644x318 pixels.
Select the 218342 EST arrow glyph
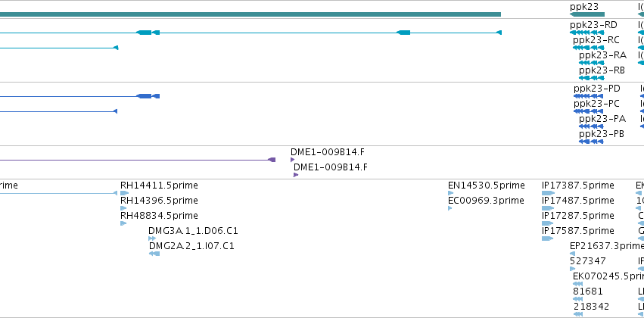tap(578, 314)
